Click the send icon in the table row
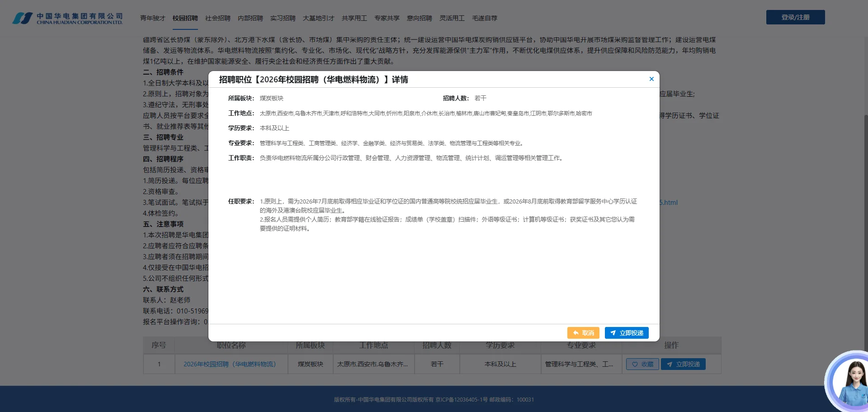This screenshot has width=868, height=412. click(x=670, y=364)
